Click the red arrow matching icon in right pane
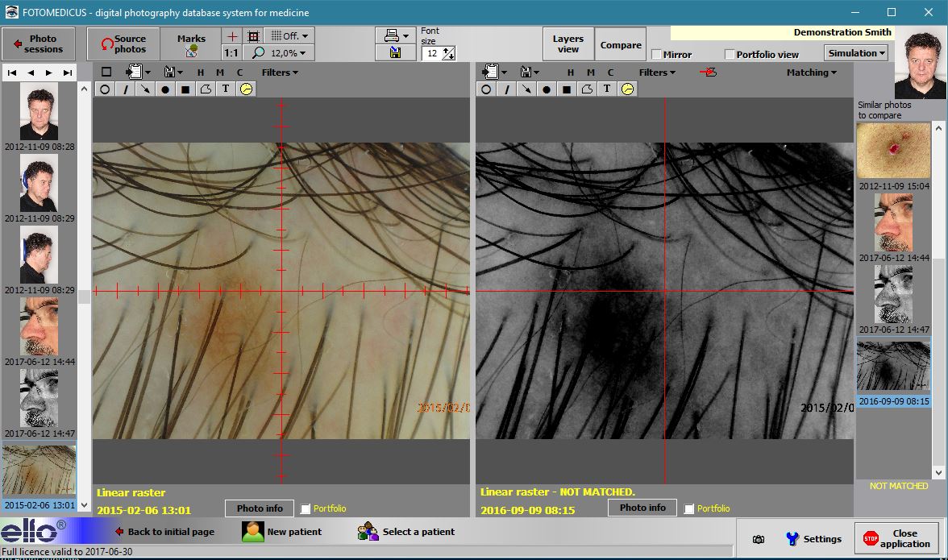Viewport: 948px width, 560px height. click(708, 72)
